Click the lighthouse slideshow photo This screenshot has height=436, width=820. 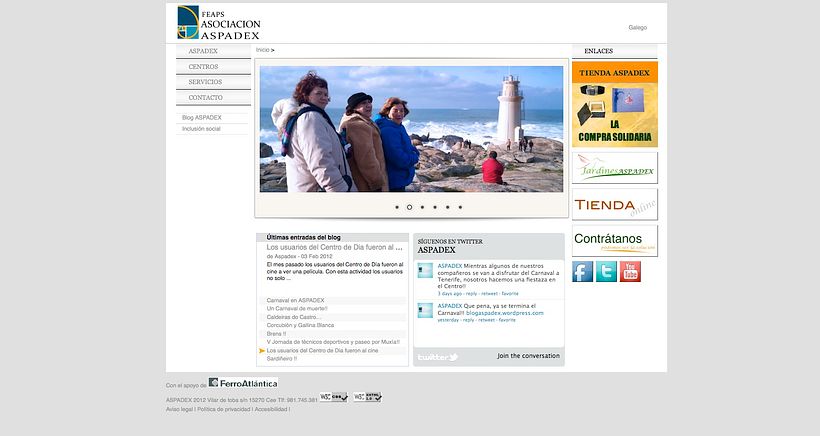[x=412, y=129]
